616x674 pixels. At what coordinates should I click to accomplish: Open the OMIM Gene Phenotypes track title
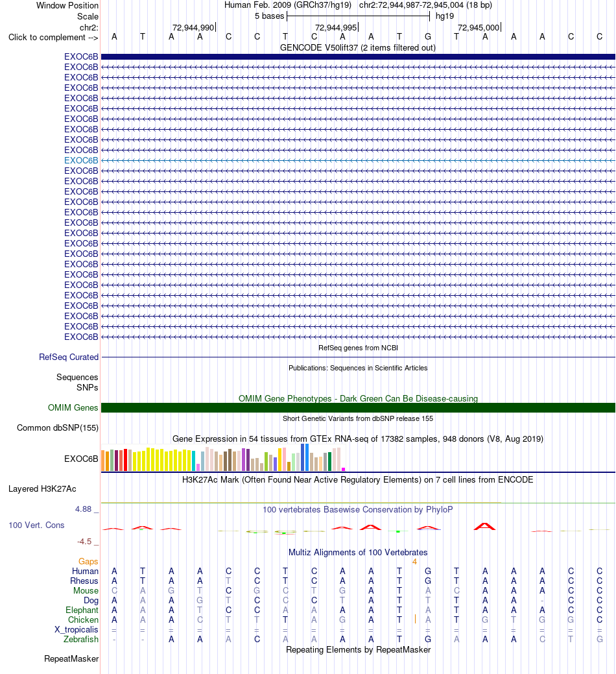[358, 398]
